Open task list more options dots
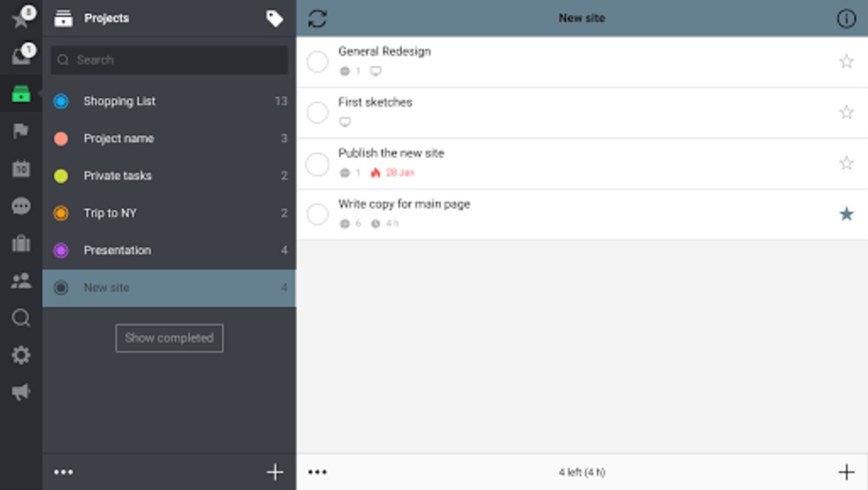Viewport: 868px width, 490px height. point(318,472)
